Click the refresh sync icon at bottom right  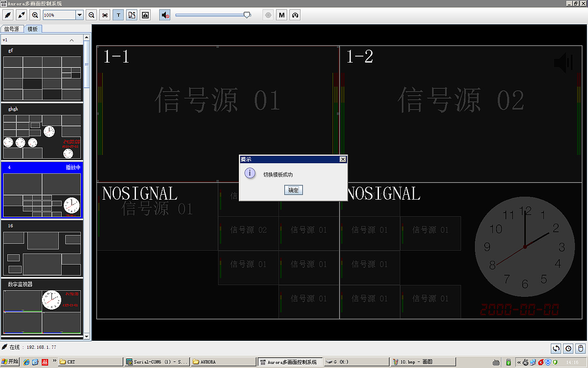(x=556, y=348)
